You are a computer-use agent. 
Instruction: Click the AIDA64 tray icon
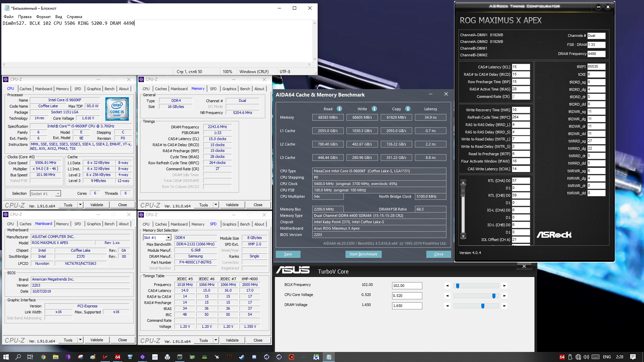(x=562, y=357)
